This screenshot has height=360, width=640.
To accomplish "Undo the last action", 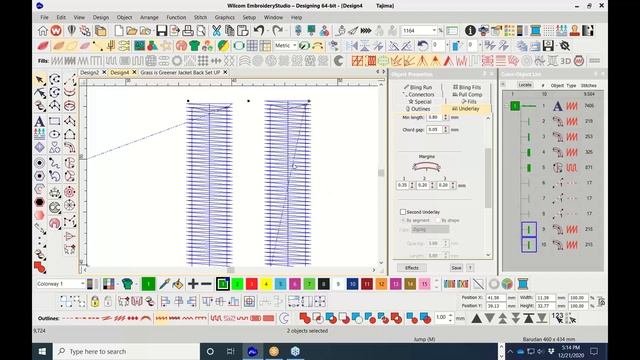I will [259, 31].
